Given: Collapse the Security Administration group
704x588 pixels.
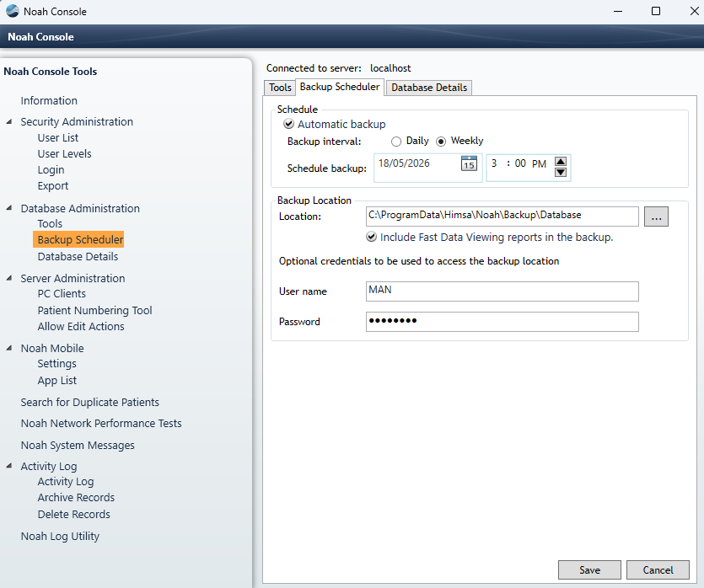Looking at the screenshot, I should (9, 121).
